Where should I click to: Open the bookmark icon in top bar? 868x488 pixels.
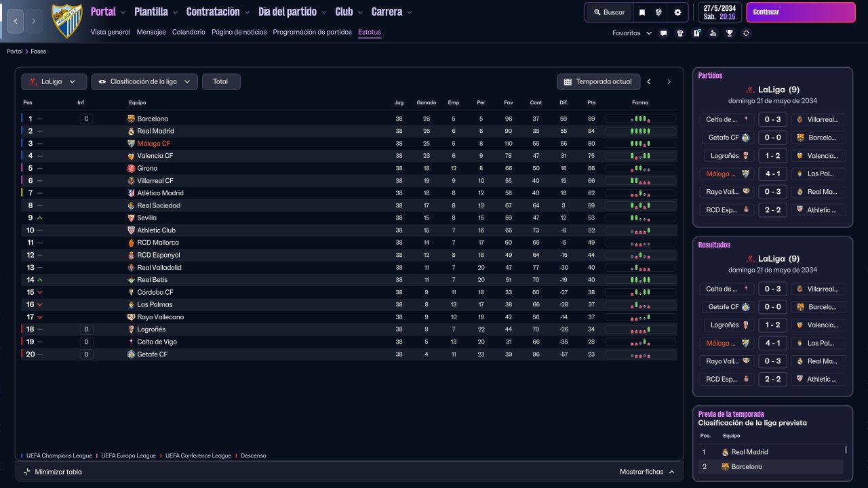(x=642, y=12)
